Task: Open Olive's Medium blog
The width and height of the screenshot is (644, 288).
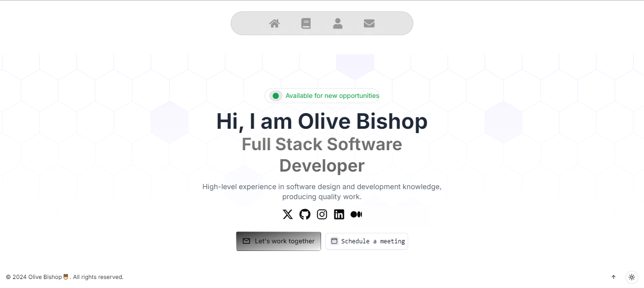Action: point(356,214)
